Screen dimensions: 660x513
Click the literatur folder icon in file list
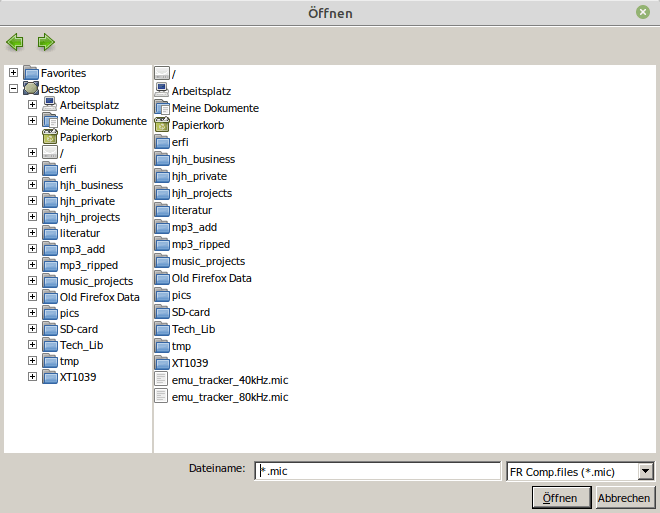[162, 210]
